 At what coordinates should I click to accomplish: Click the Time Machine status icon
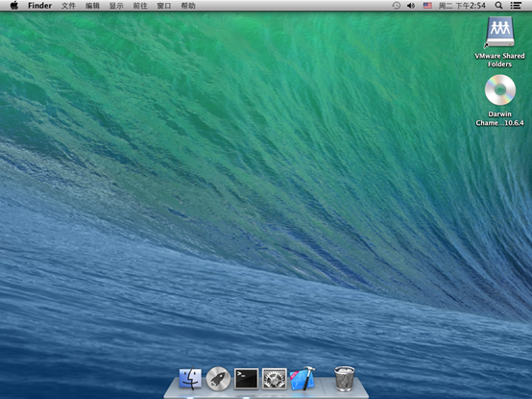(x=396, y=6)
